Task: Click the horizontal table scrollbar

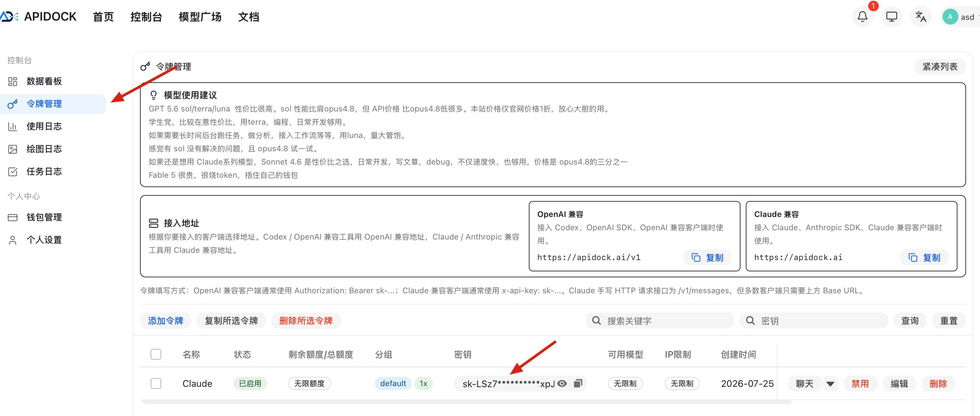Action: coord(466,401)
